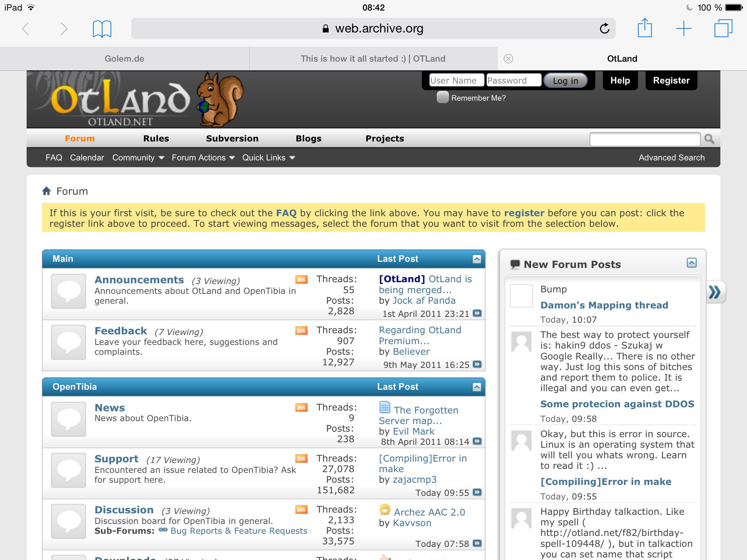Viewport: 747px width, 560px height.
Task: Collapse the Main category section
Action: click(x=477, y=259)
